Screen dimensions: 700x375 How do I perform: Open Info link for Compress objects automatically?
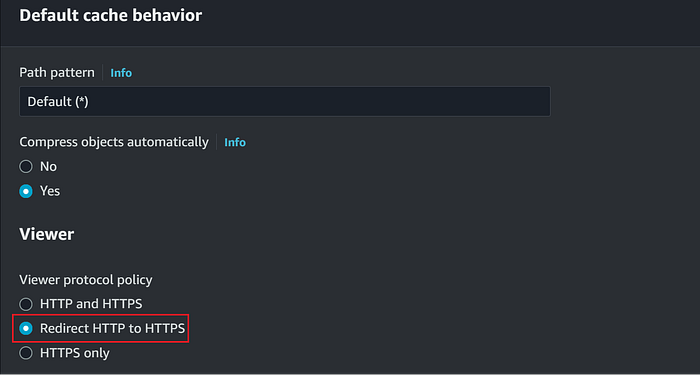pos(235,142)
